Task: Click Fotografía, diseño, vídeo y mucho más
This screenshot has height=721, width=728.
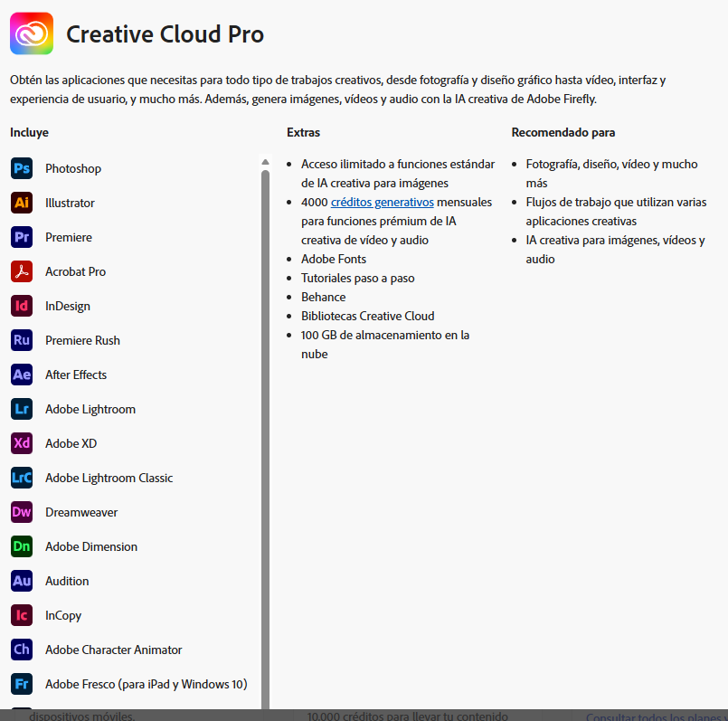Action: coord(612,174)
